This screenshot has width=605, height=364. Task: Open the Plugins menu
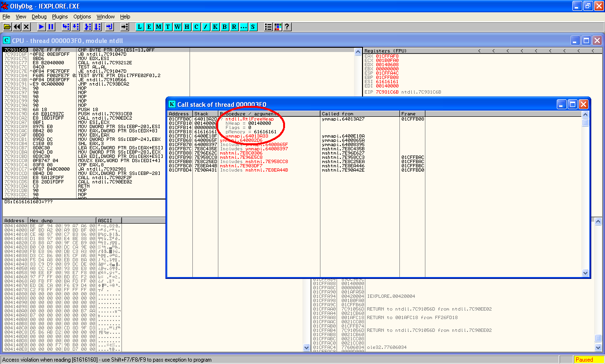pyautogui.click(x=60, y=17)
